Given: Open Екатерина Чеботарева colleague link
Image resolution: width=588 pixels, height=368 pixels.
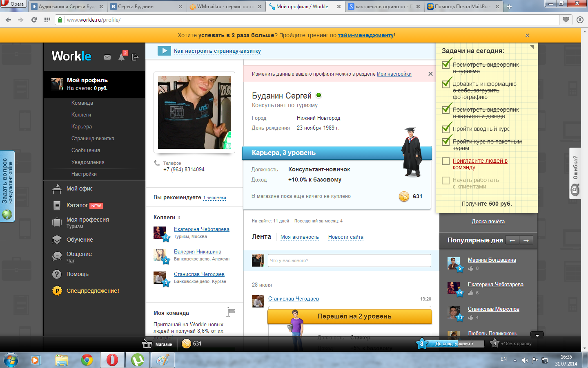Looking at the screenshot, I should point(202,229).
